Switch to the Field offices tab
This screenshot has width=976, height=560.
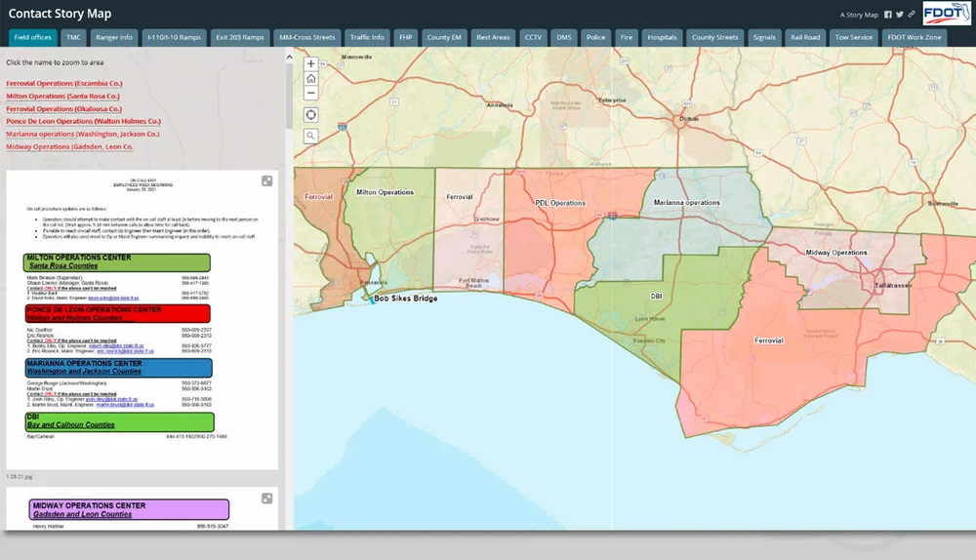[32, 37]
